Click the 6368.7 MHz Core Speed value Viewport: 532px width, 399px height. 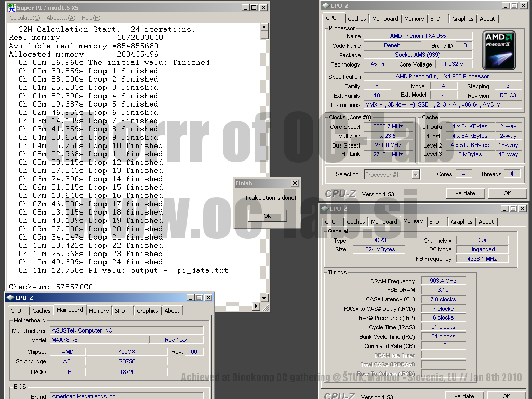pyautogui.click(x=388, y=127)
